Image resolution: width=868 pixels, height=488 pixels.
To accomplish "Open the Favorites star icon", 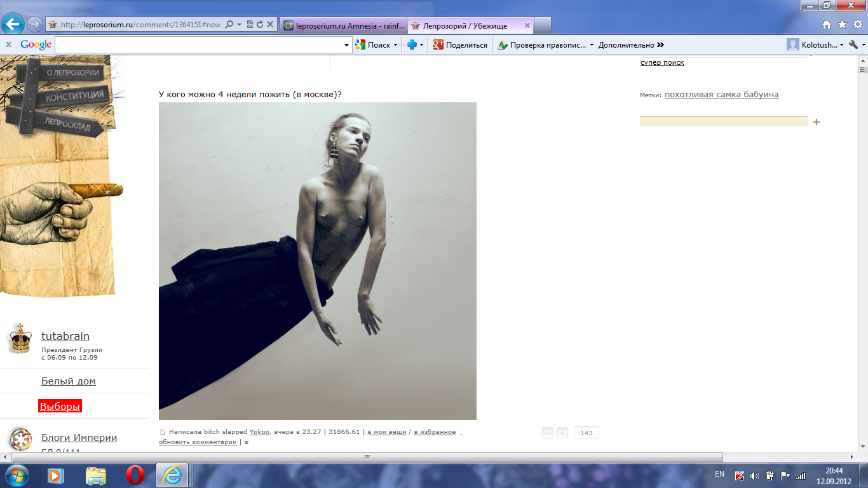I will 842,25.
